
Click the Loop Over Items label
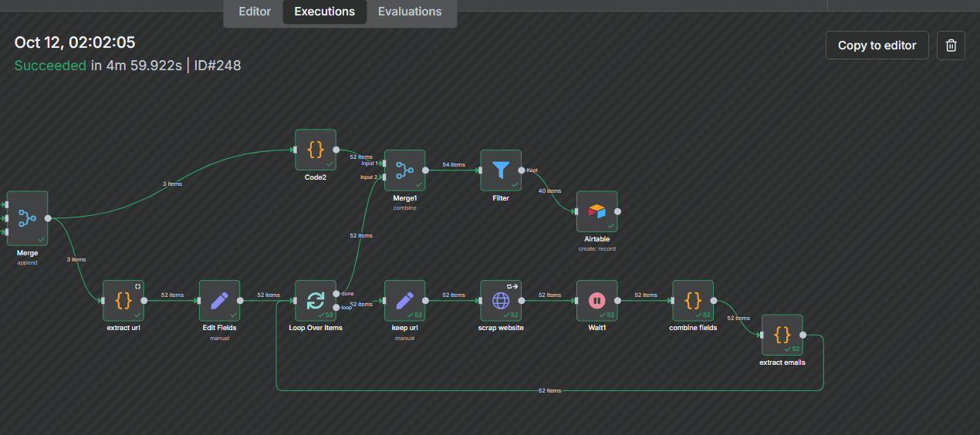(x=316, y=328)
